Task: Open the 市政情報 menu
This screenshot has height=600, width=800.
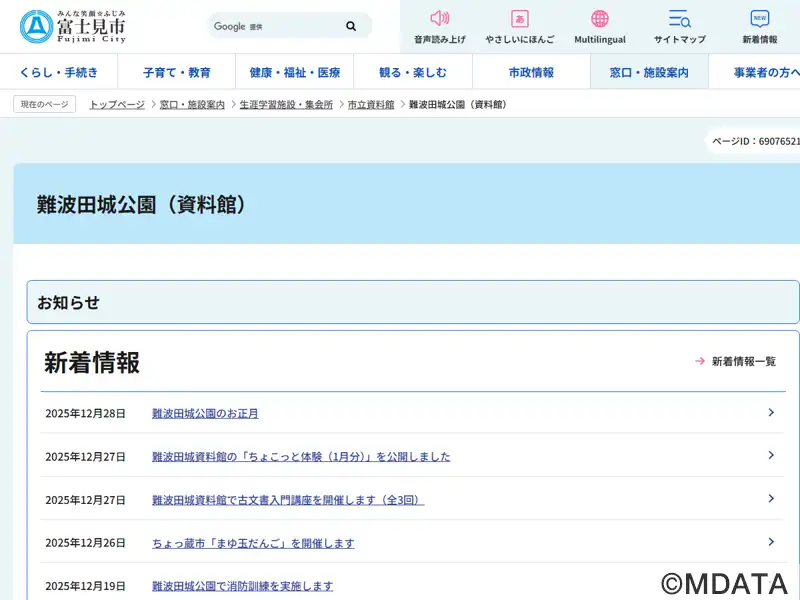Action: coord(531,72)
